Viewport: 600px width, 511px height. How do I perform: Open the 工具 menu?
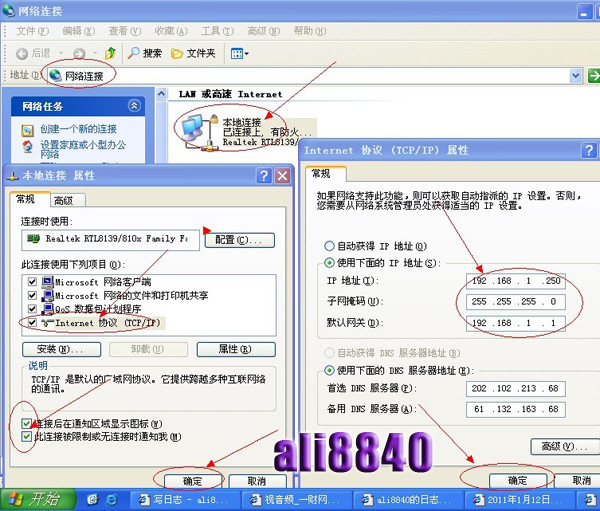[x=211, y=31]
